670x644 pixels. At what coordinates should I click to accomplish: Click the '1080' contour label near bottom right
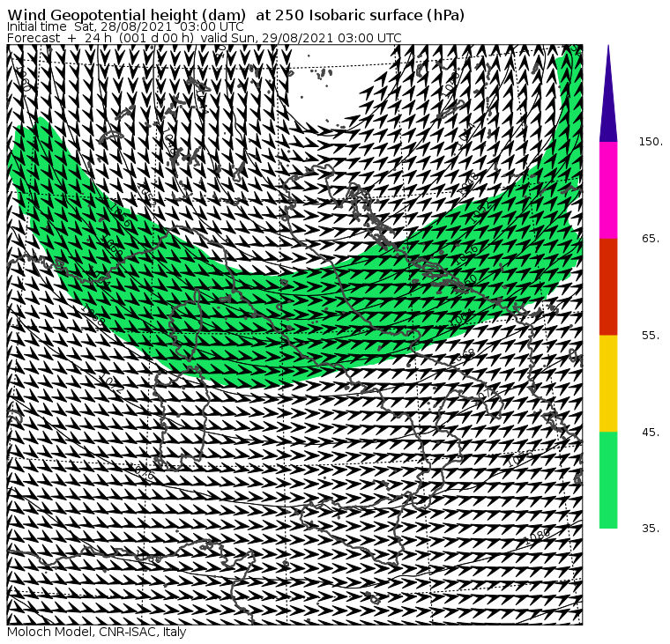coord(538,536)
